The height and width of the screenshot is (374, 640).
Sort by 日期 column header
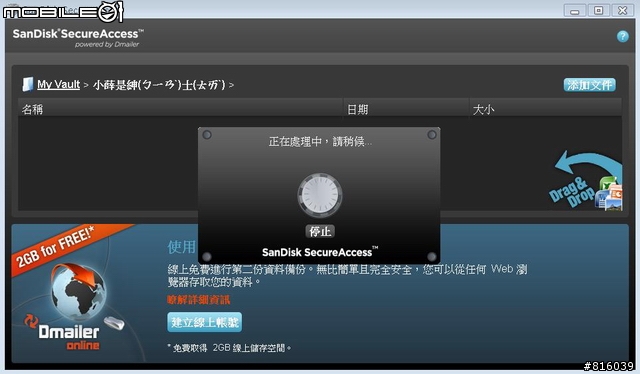406,109
